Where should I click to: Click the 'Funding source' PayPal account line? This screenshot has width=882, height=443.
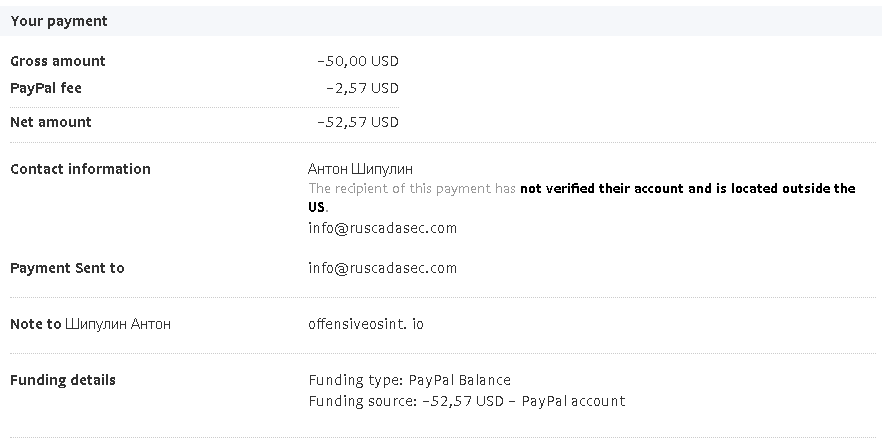(x=467, y=401)
